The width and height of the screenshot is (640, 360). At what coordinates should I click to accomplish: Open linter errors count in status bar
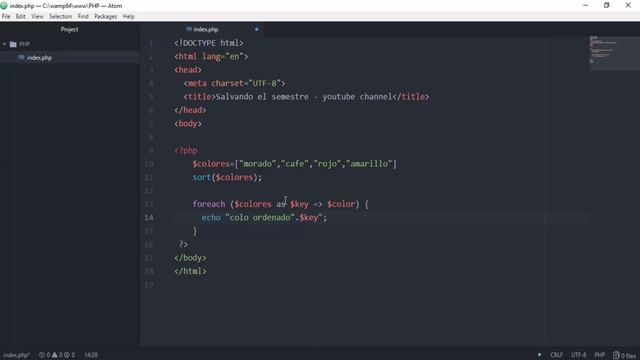tap(44, 355)
